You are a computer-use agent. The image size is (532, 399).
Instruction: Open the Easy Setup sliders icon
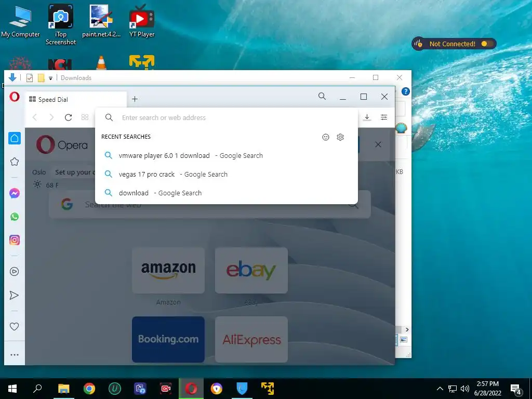[384, 117]
